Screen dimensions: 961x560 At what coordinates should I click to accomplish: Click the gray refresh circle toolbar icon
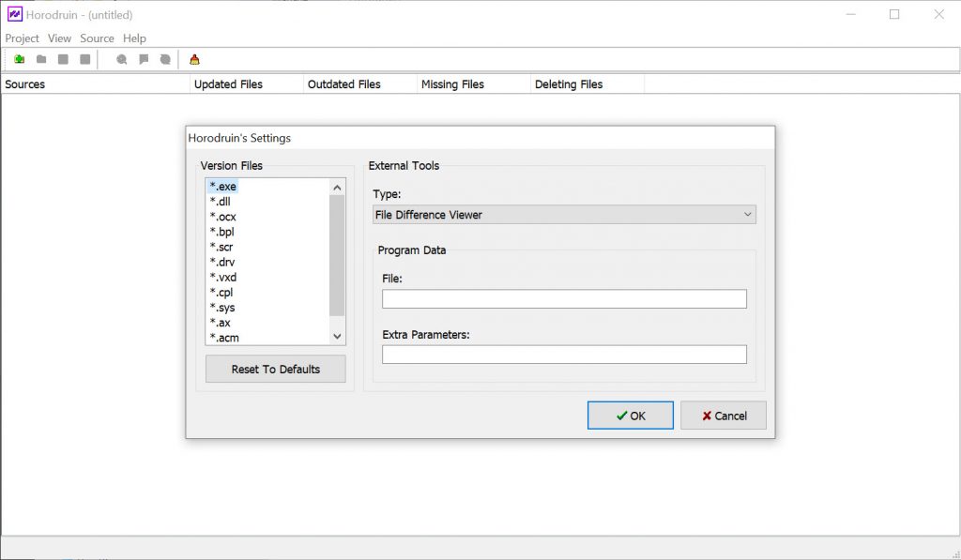click(x=165, y=59)
